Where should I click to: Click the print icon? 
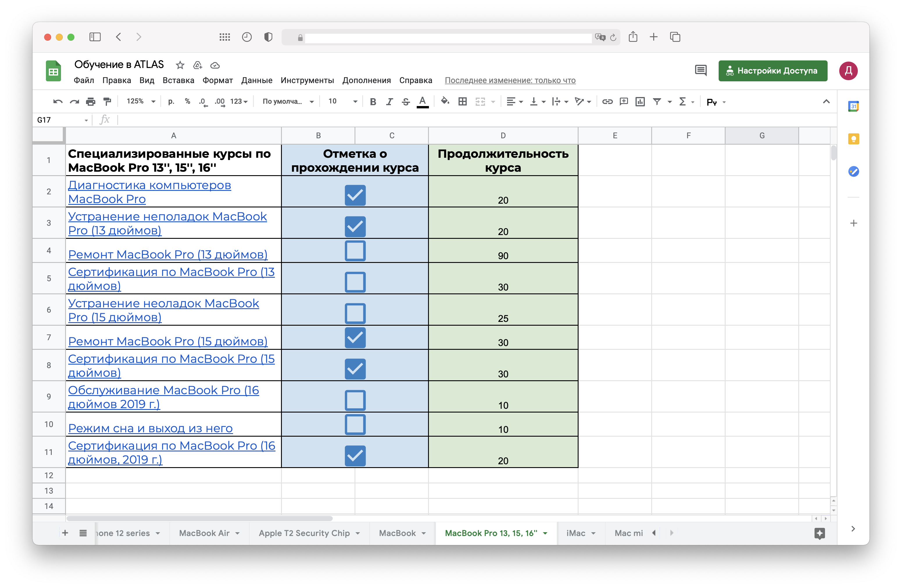[91, 102]
